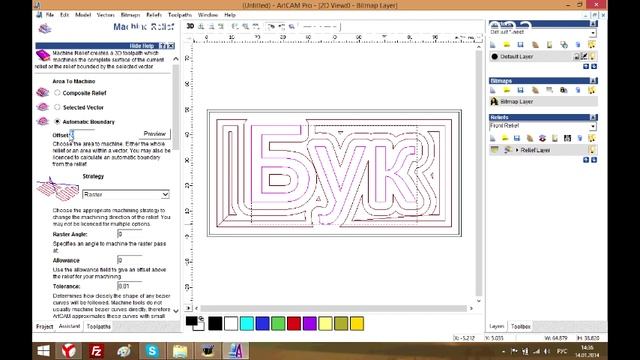The height and width of the screenshot is (360, 640).
Task: Switch to the Toolbox tab
Action: [520, 326]
